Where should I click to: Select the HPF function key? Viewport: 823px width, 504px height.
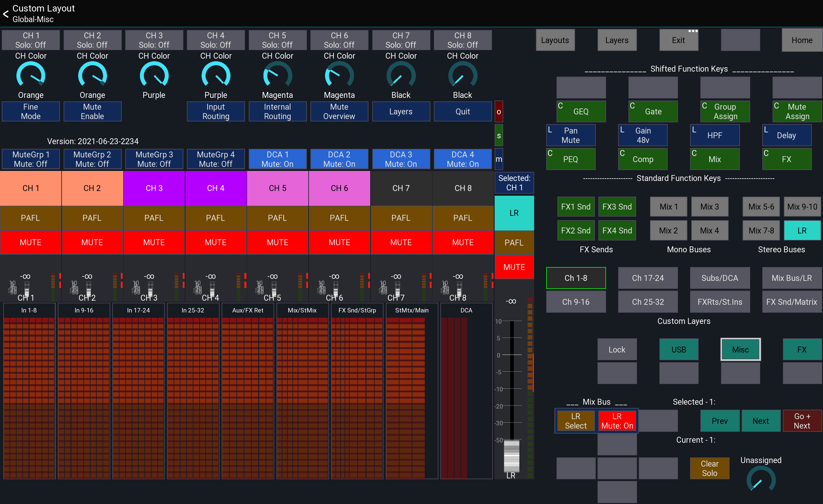(x=715, y=135)
